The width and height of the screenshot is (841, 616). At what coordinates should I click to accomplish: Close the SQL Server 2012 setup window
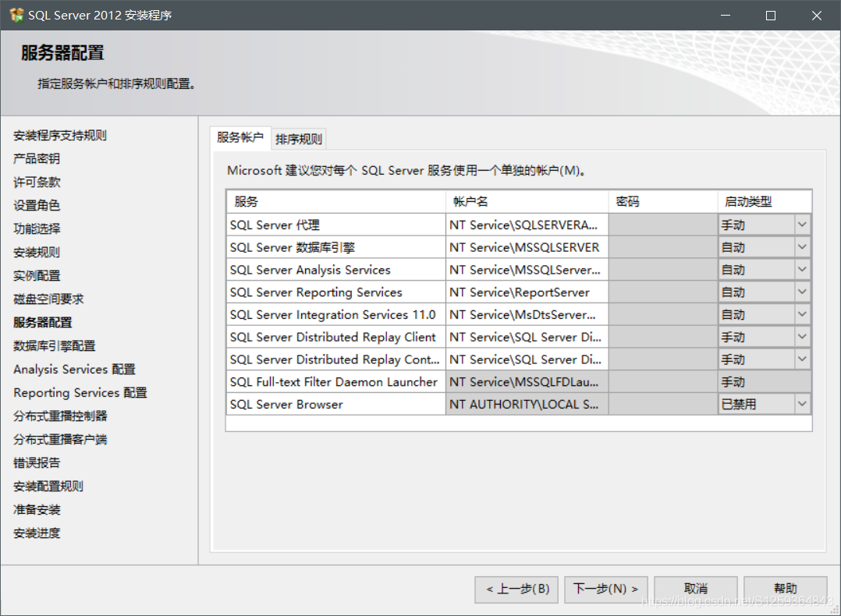[816, 16]
